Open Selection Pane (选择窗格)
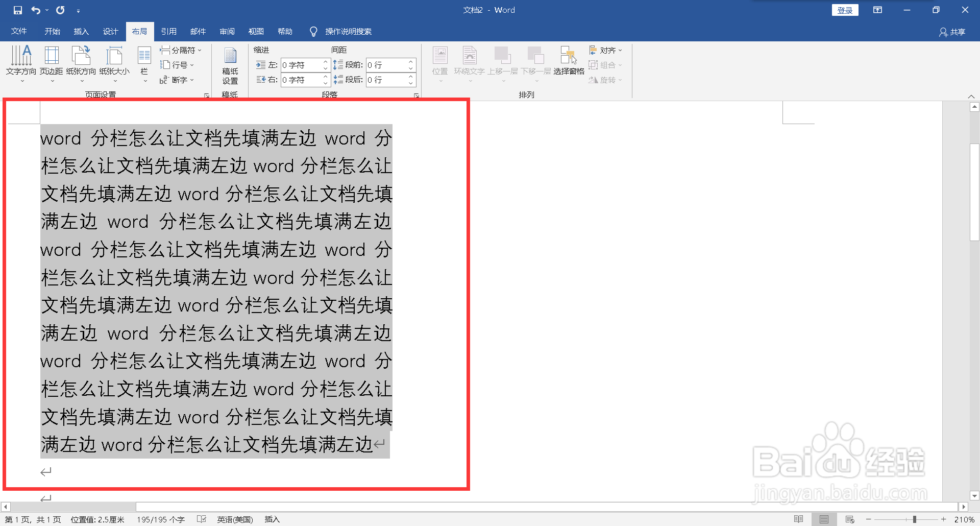 (569, 60)
